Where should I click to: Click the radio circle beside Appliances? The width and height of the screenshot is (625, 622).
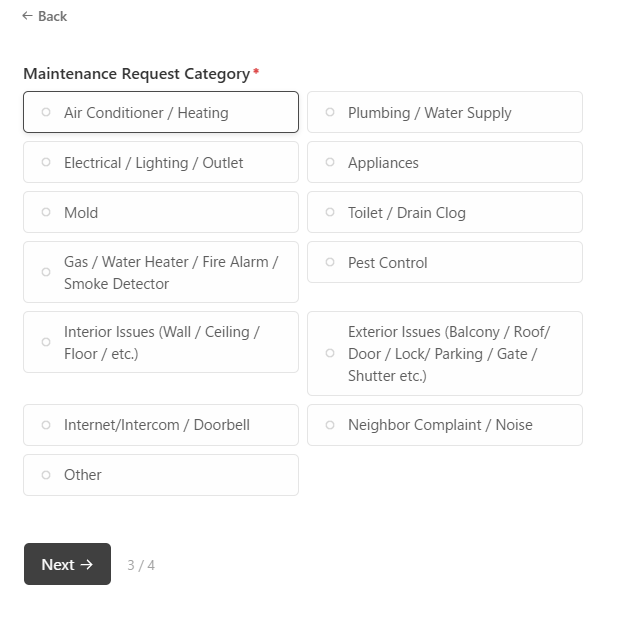[330, 162]
